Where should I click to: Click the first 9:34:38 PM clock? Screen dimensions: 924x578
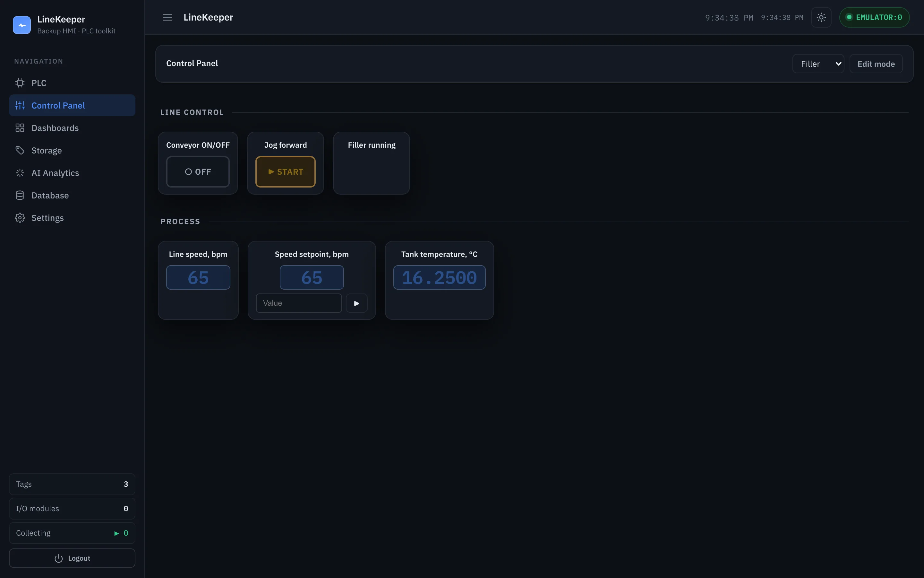click(x=729, y=18)
